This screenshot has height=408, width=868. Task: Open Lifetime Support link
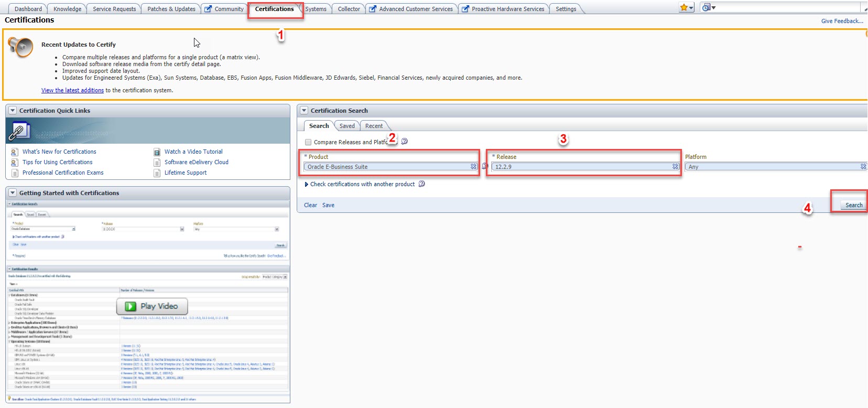[x=186, y=173]
